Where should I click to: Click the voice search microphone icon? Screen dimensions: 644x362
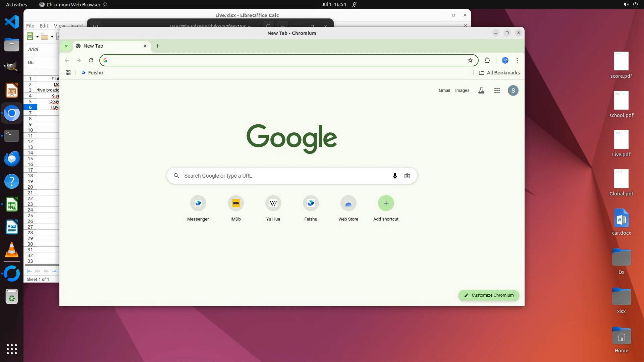[x=395, y=176]
